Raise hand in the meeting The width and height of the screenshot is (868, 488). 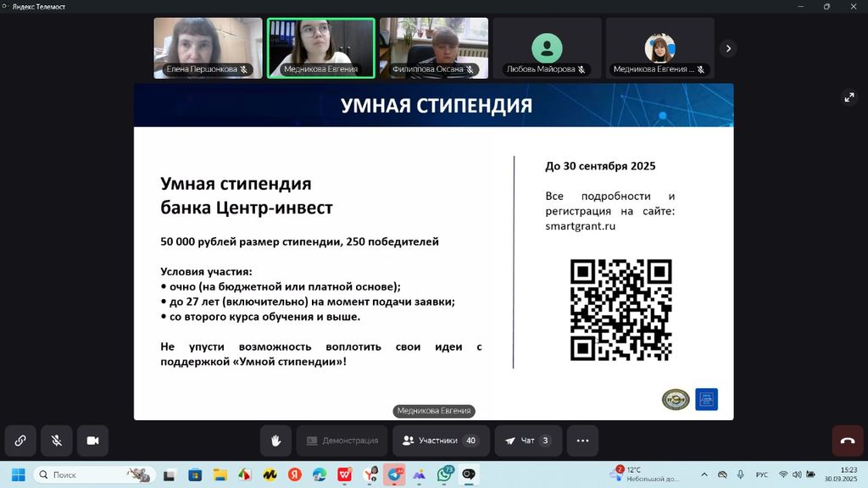(275, 441)
